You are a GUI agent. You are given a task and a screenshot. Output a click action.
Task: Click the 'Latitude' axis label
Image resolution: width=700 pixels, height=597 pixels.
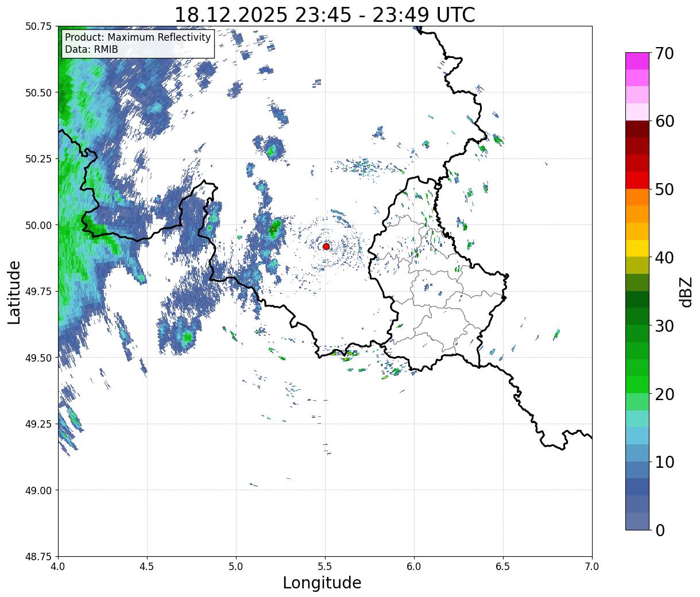[x=14, y=292]
